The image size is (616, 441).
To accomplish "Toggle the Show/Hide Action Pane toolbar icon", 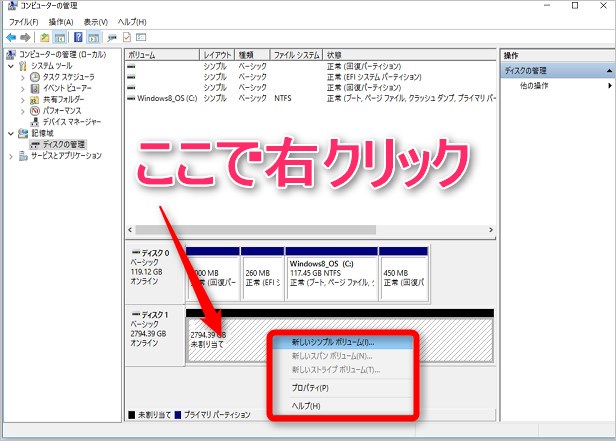I will tap(94, 38).
